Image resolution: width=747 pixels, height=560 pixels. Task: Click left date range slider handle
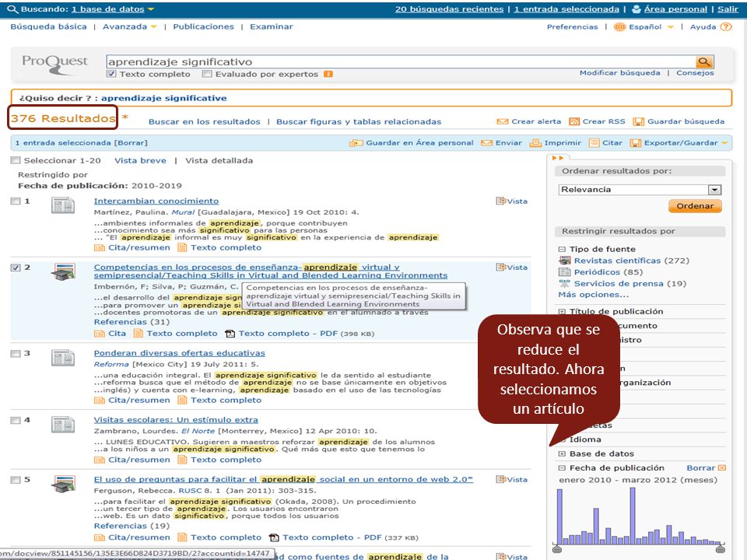556,548
